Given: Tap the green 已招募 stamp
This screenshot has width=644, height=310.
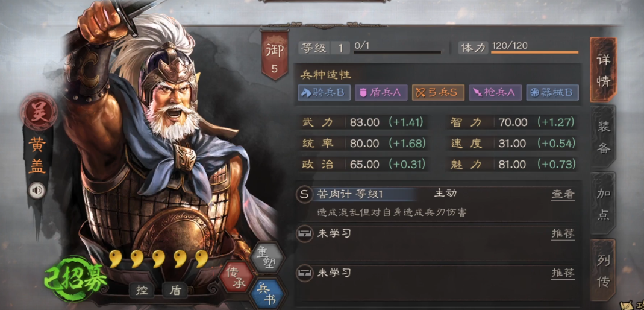Looking at the screenshot, I should click(x=76, y=280).
